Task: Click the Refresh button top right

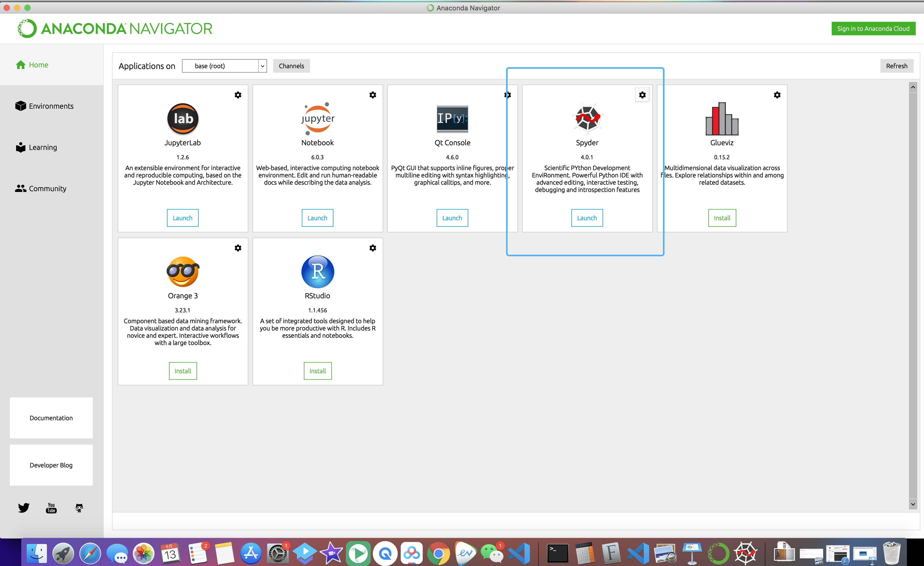Action: point(896,65)
